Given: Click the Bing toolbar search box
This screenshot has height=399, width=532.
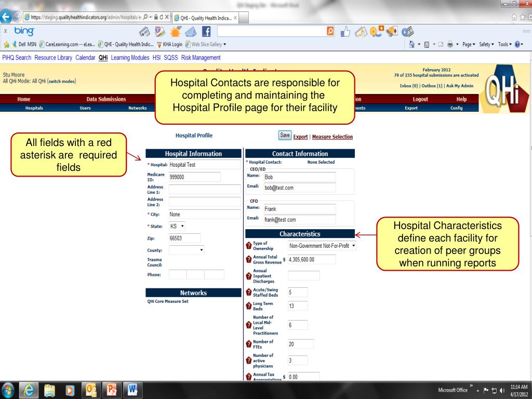Looking at the screenshot, I should tap(272, 31).
